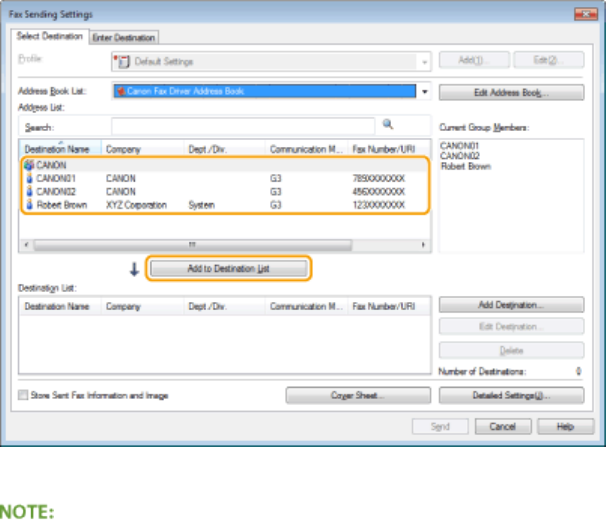
Task: Open the Cover Sheet settings
Action: point(358,395)
